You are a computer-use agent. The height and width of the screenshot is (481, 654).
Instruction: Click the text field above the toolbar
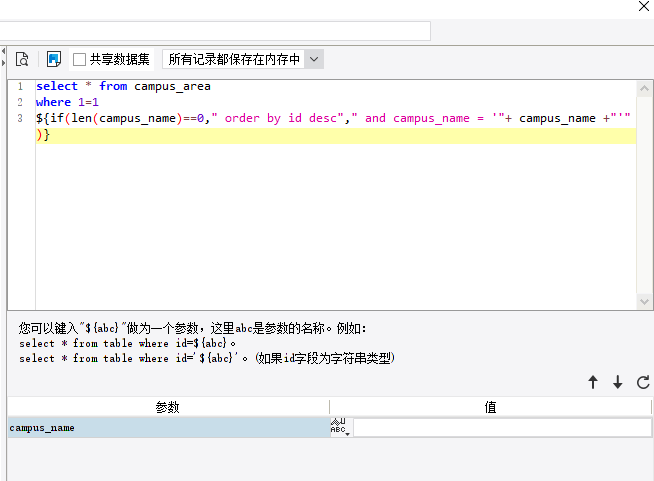click(x=215, y=31)
